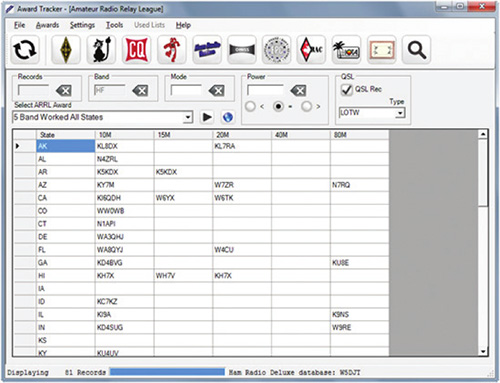This screenshot has height=383, width=500.
Task: Click the 80M column header
Action: point(360,135)
